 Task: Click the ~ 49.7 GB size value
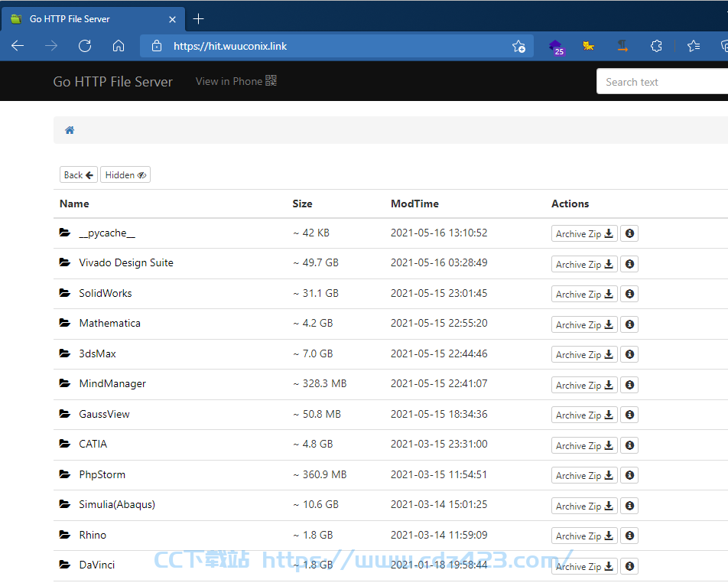click(316, 262)
